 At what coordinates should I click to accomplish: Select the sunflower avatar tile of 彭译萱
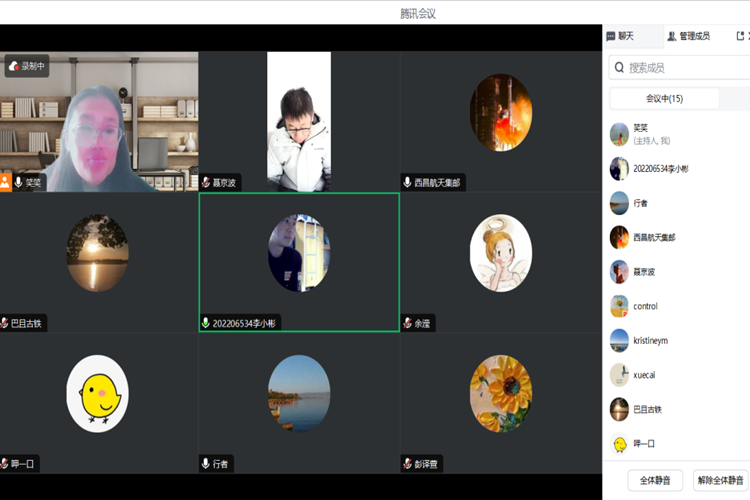coord(501,393)
